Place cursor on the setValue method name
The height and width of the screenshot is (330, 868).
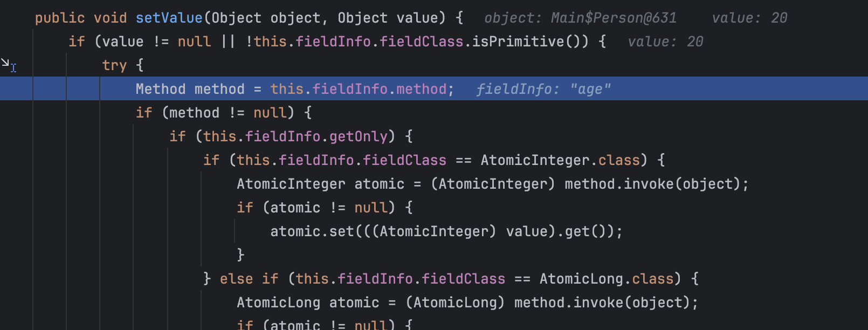click(x=169, y=18)
